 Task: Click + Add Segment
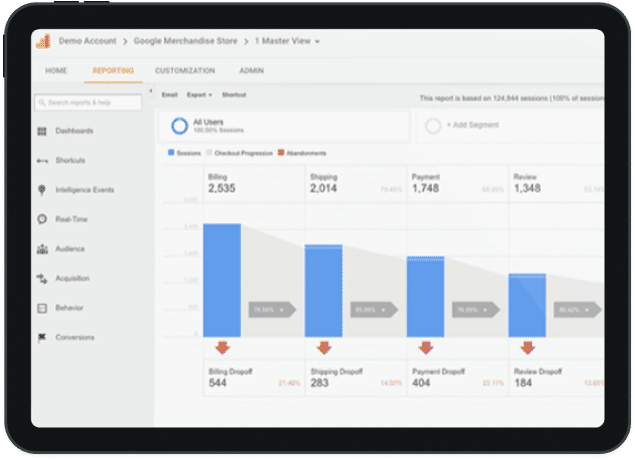pyautogui.click(x=473, y=125)
